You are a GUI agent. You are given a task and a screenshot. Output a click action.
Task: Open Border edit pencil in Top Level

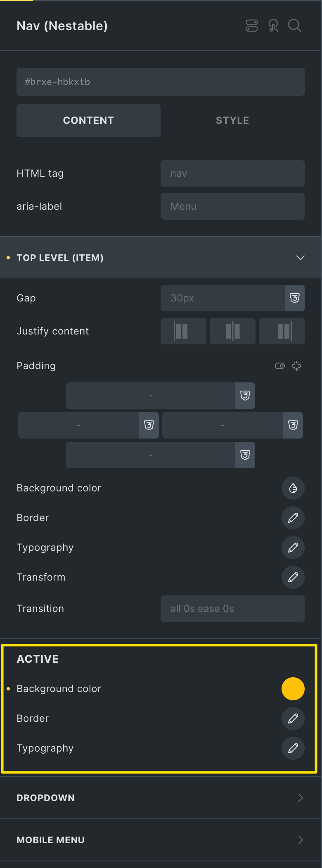coord(293,518)
